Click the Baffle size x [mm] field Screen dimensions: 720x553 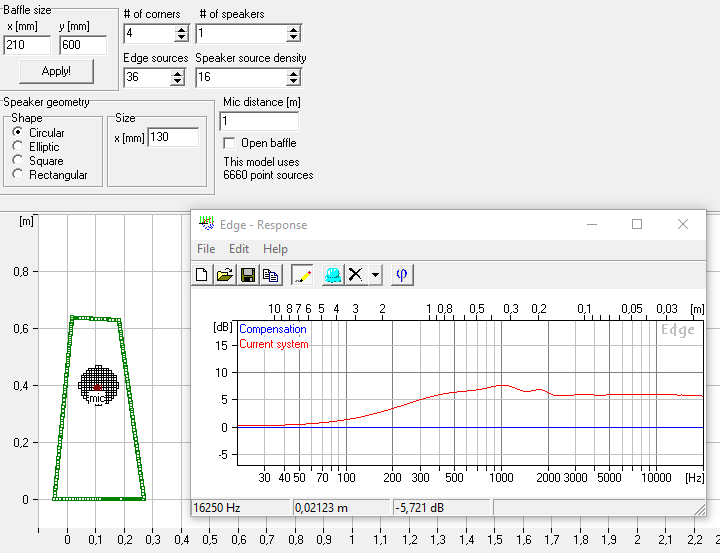[x=27, y=45]
